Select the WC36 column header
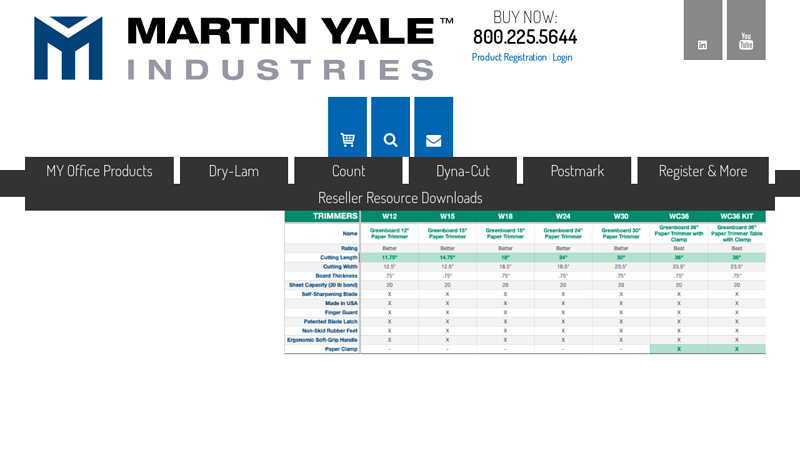 (x=679, y=216)
